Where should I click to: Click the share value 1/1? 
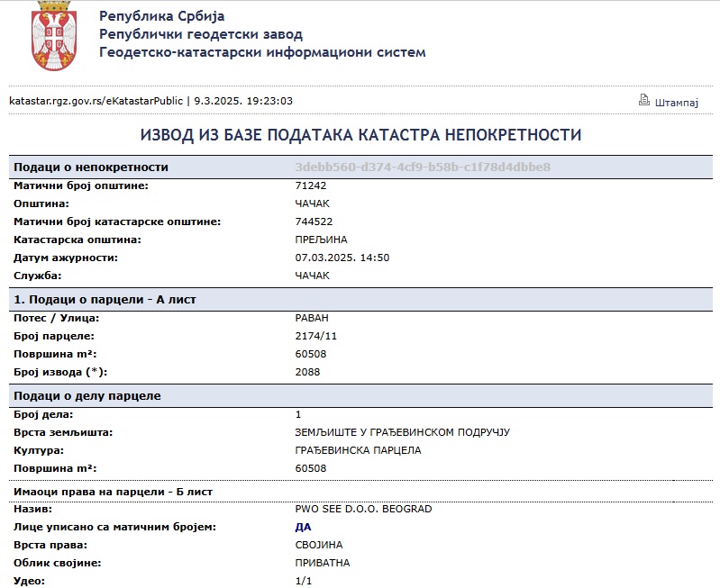click(x=303, y=581)
